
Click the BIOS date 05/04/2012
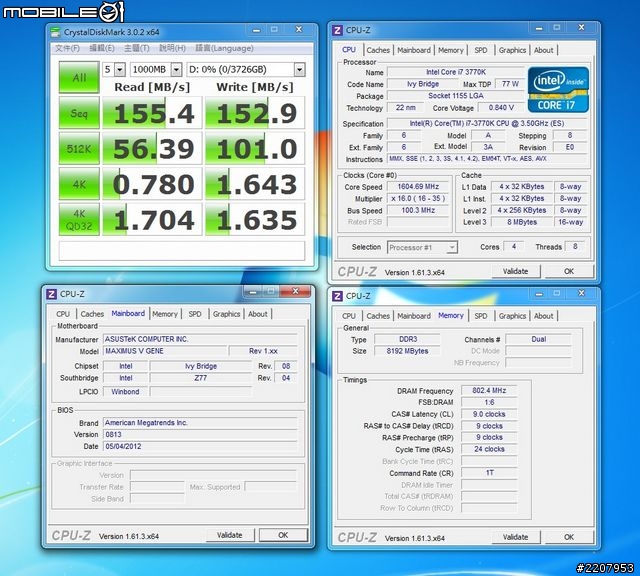[200, 446]
